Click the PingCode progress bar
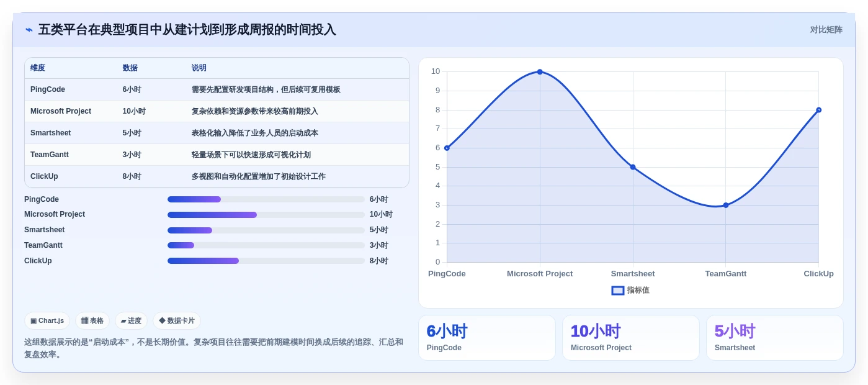This screenshot has height=385, width=868. point(266,199)
